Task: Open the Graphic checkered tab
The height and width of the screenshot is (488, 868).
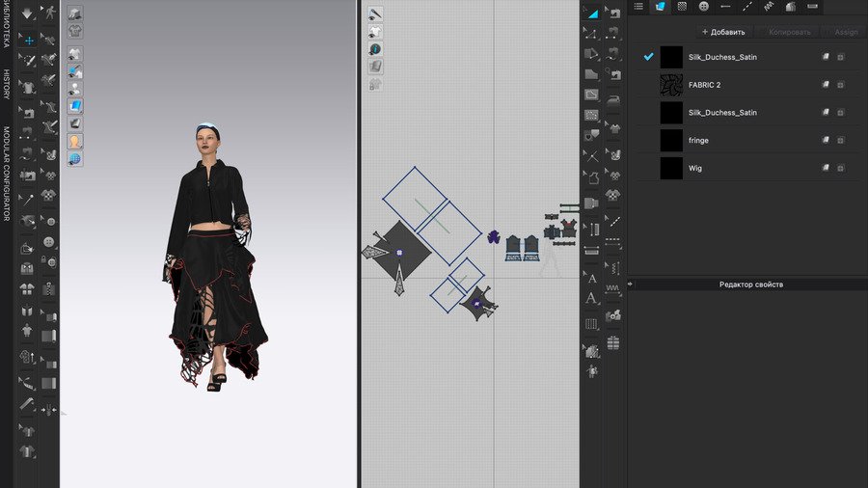Action: pyautogui.click(x=682, y=7)
